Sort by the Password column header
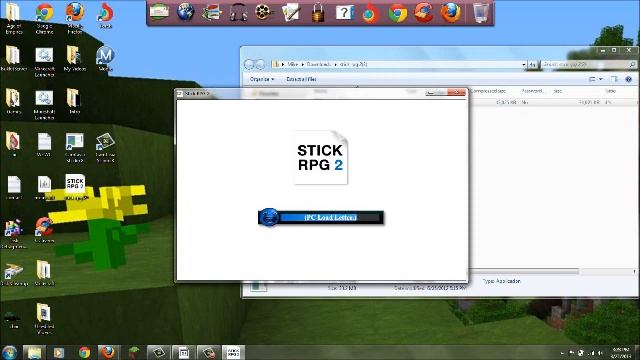Image resolution: width=640 pixels, height=360 pixels. pos(533,91)
